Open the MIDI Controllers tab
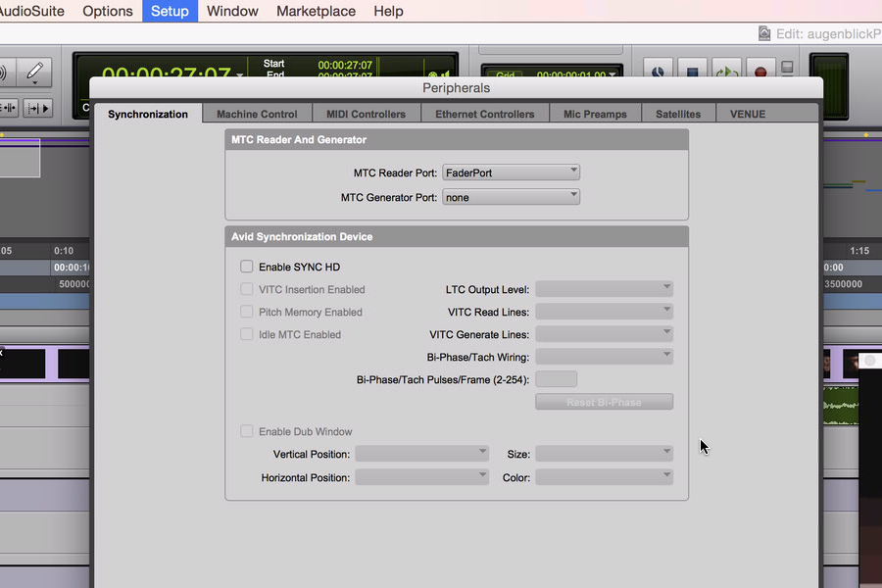This screenshot has width=882, height=588. pos(366,114)
